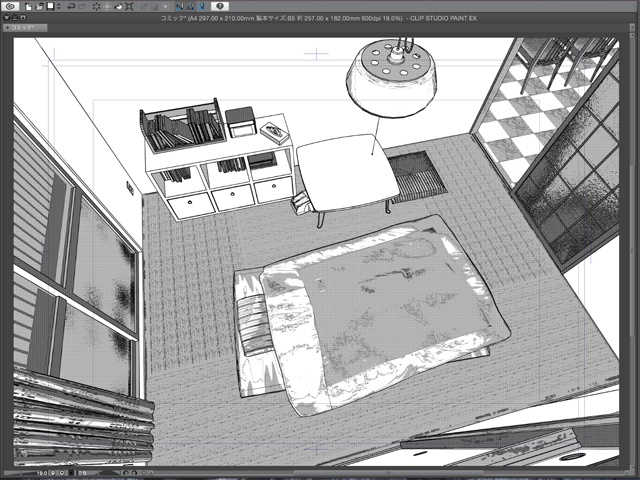Click the vertical canvas scrollbar

pyautogui.click(x=633, y=253)
